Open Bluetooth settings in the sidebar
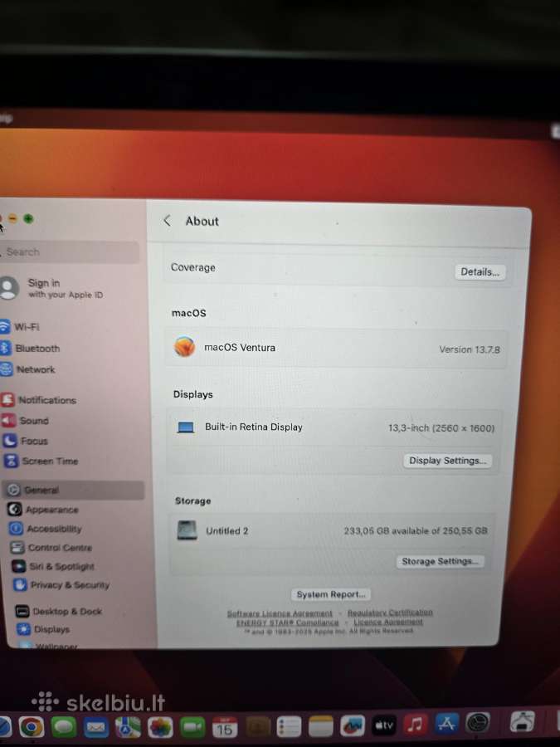 37,349
